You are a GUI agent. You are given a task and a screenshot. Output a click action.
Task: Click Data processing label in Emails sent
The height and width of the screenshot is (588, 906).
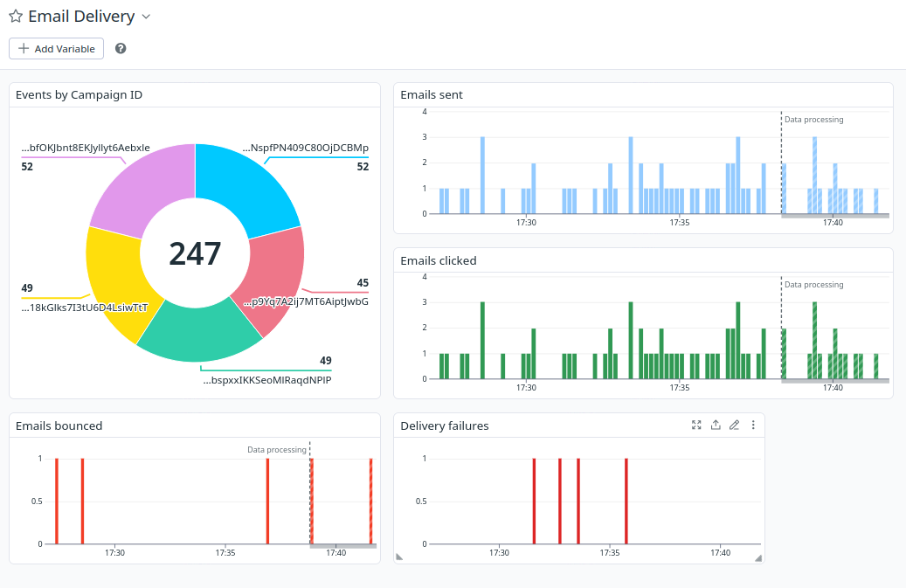(x=813, y=120)
